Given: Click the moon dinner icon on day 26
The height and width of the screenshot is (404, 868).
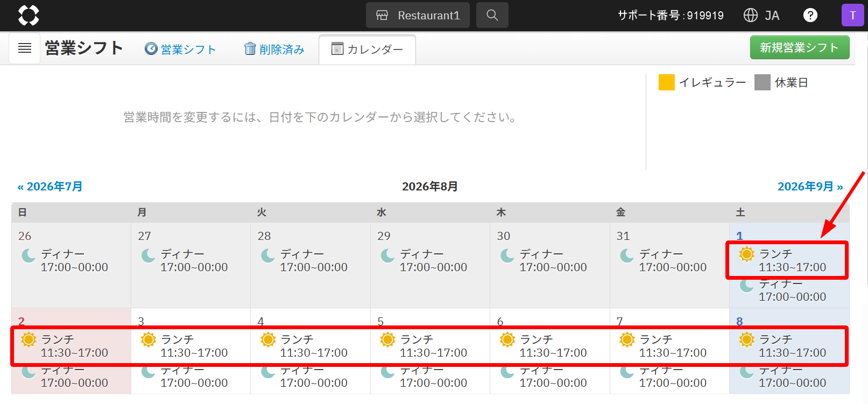Looking at the screenshot, I should [x=29, y=256].
